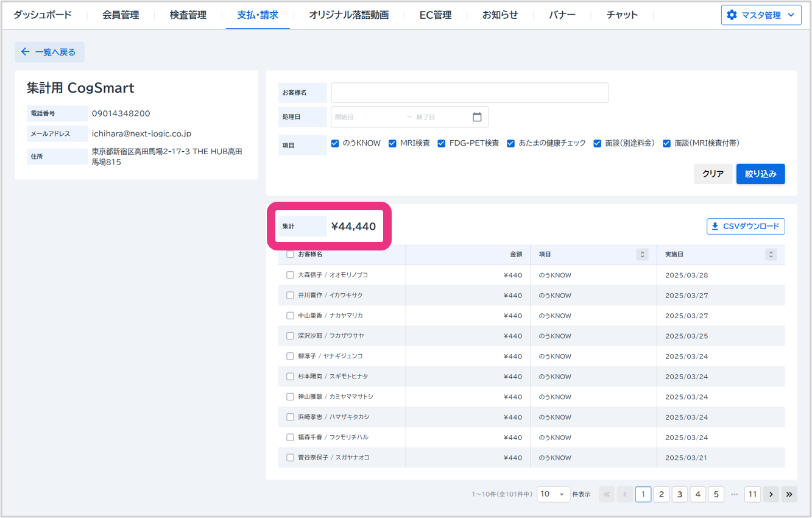Click the お客様名 text input field
Viewport: 812px width, 518px height.
click(470, 93)
